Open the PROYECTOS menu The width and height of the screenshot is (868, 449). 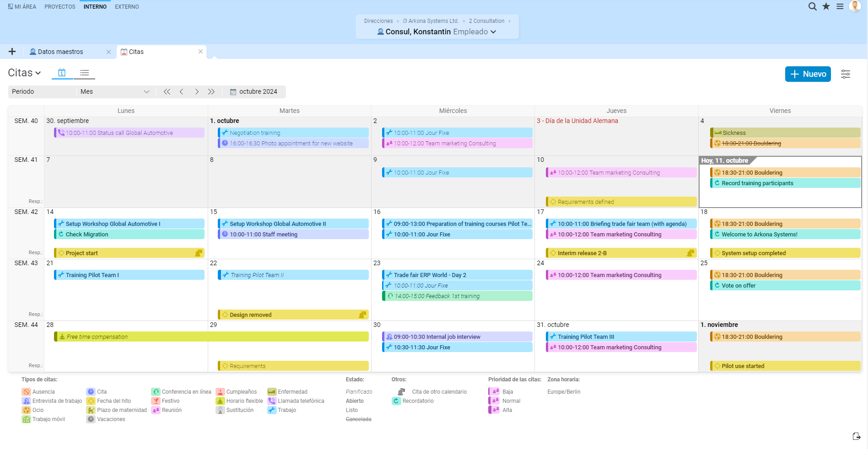tap(60, 7)
